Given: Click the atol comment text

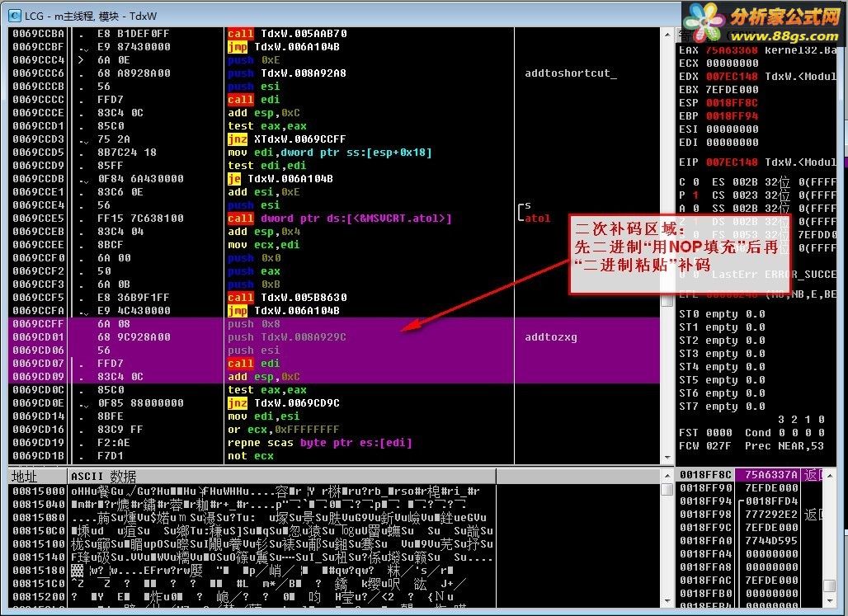Looking at the screenshot, I should point(538,219).
